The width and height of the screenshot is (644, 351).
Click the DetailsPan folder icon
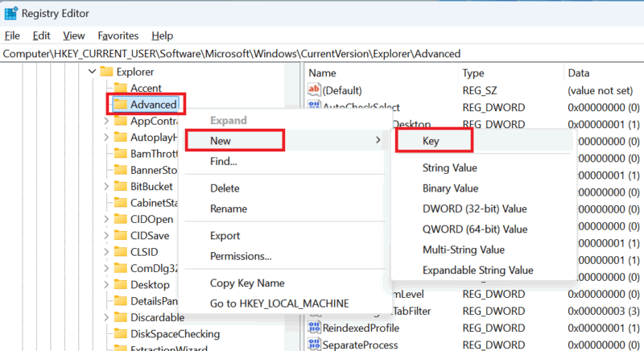click(120, 301)
